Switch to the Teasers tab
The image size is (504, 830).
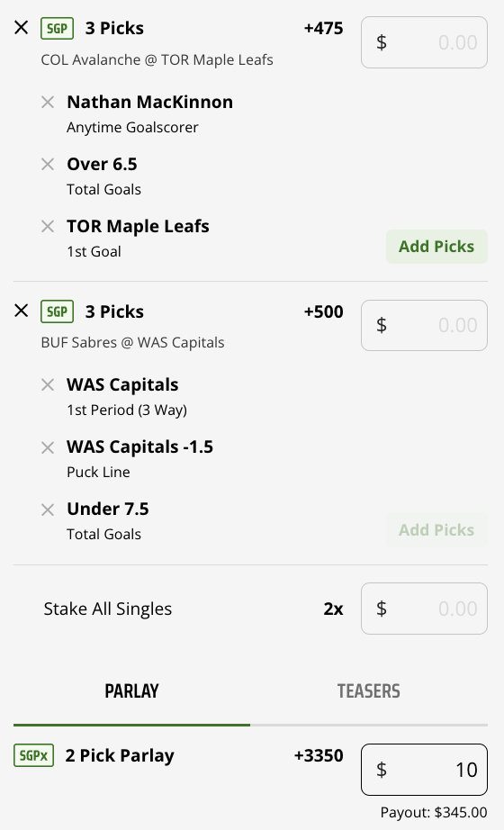pos(368,690)
